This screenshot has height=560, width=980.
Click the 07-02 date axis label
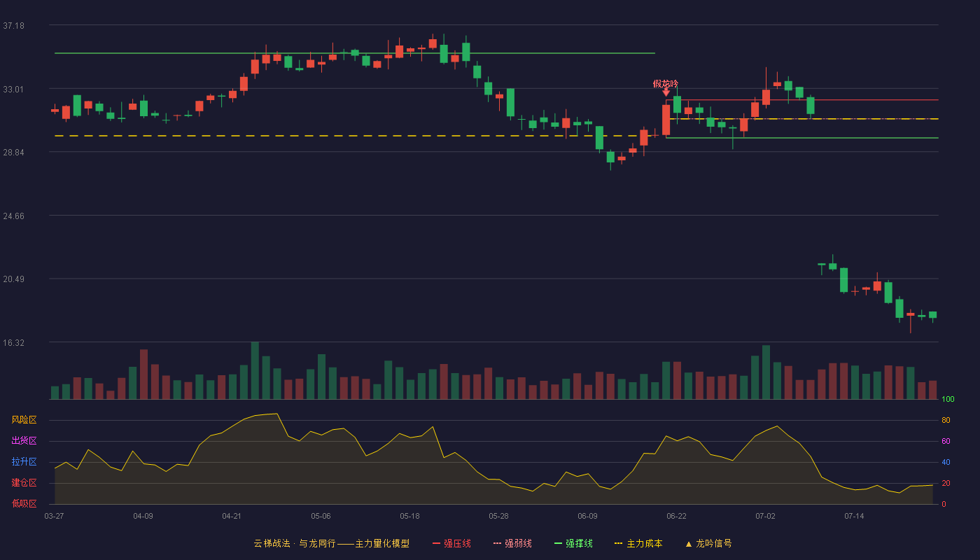point(765,516)
